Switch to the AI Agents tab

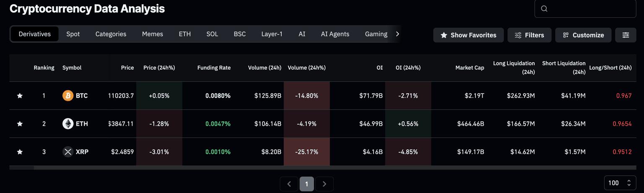[x=335, y=34]
